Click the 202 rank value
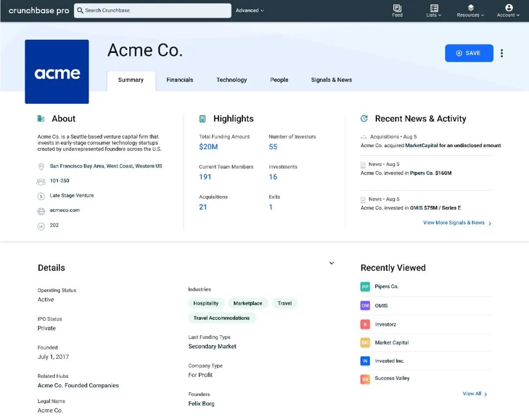Screen dimensions: 529x420 [54, 225]
